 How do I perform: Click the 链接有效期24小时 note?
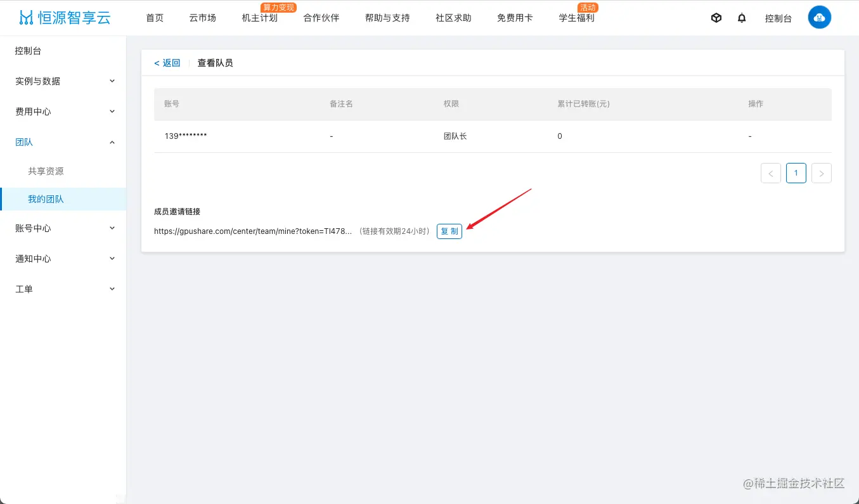394,231
